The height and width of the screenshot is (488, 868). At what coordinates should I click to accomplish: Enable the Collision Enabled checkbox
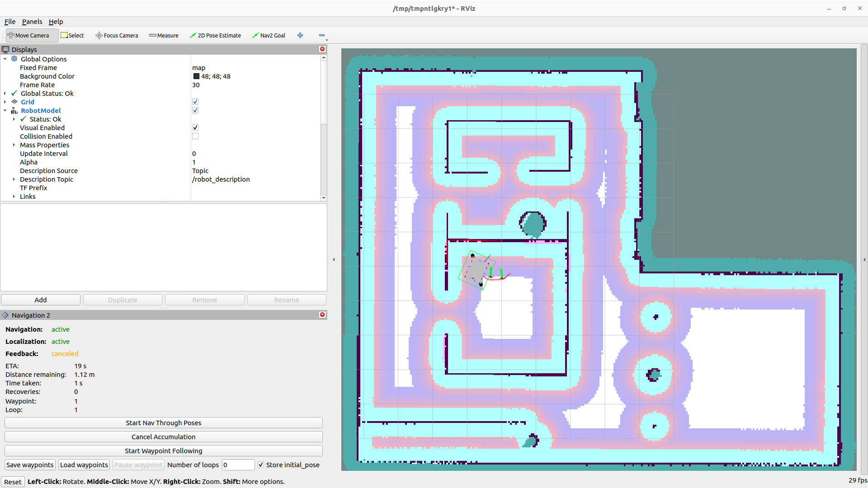(x=195, y=136)
